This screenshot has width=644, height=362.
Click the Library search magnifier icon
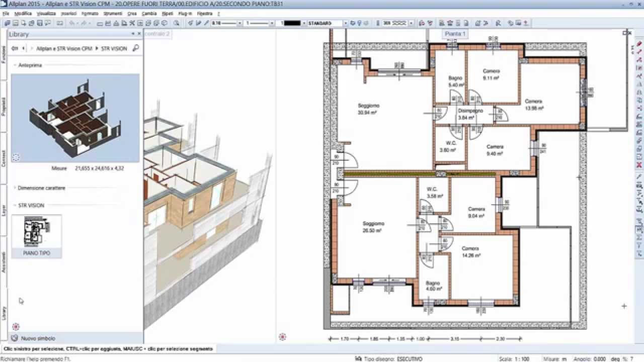tap(135, 48)
